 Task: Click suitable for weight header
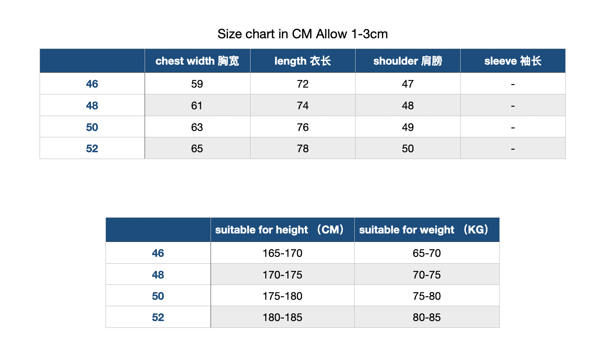point(427,230)
